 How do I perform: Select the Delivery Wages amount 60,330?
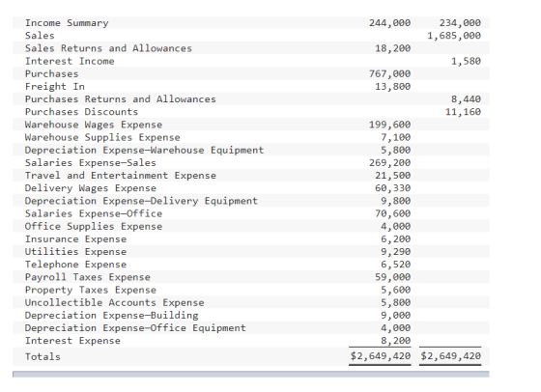393,188
